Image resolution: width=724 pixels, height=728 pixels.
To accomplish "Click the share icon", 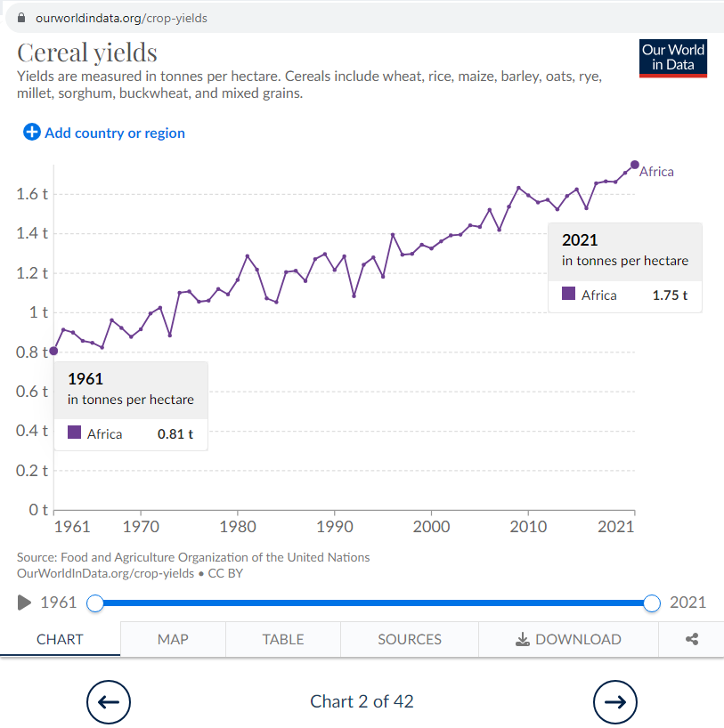I will click(x=692, y=639).
